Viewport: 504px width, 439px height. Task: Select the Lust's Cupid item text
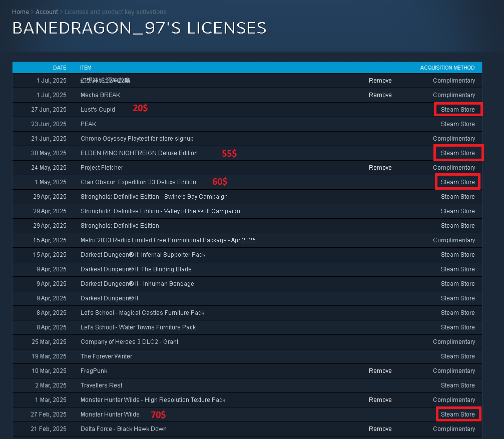tap(98, 109)
